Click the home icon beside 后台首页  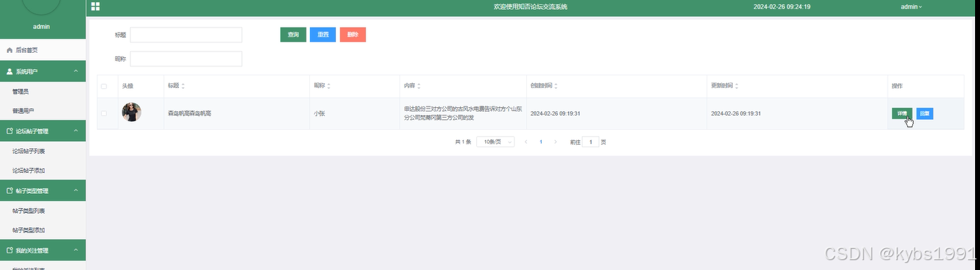pos(9,50)
